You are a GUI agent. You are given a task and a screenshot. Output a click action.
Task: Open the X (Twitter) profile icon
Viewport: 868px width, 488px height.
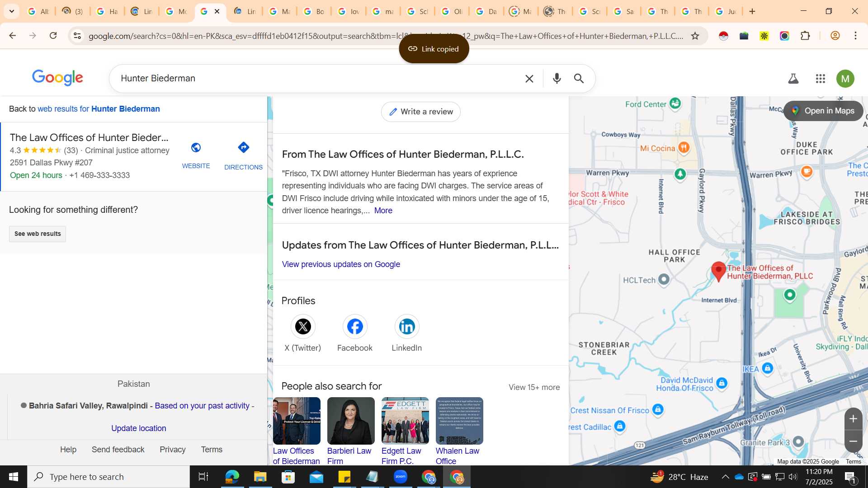coord(303,326)
